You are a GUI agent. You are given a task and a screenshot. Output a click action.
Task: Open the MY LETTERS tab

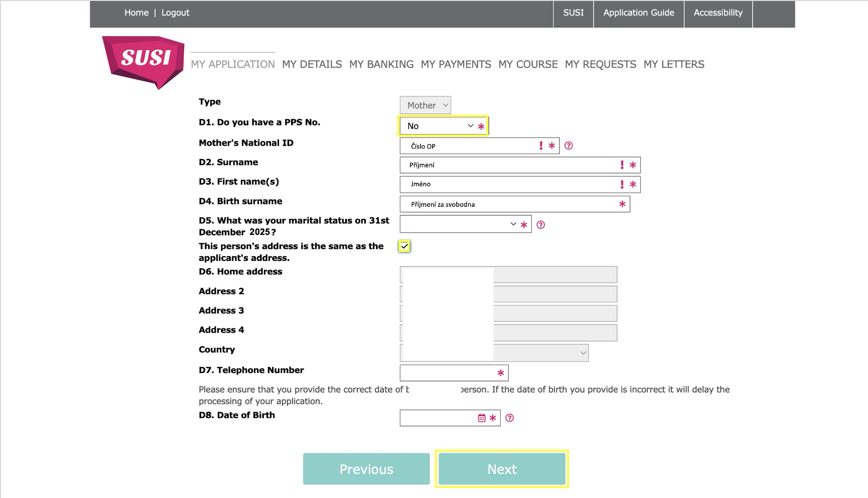[674, 64]
